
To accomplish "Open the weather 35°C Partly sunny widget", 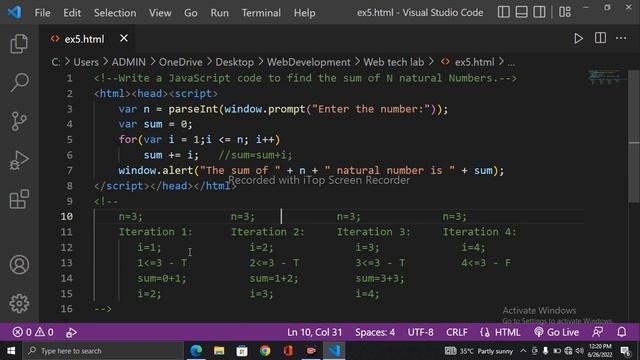I will click(478, 351).
